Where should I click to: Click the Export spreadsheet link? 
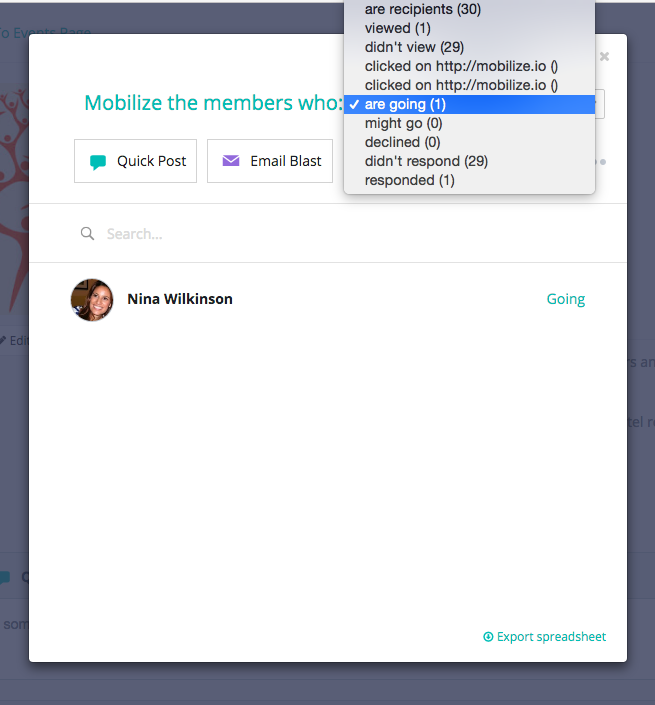(x=544, y=637)
